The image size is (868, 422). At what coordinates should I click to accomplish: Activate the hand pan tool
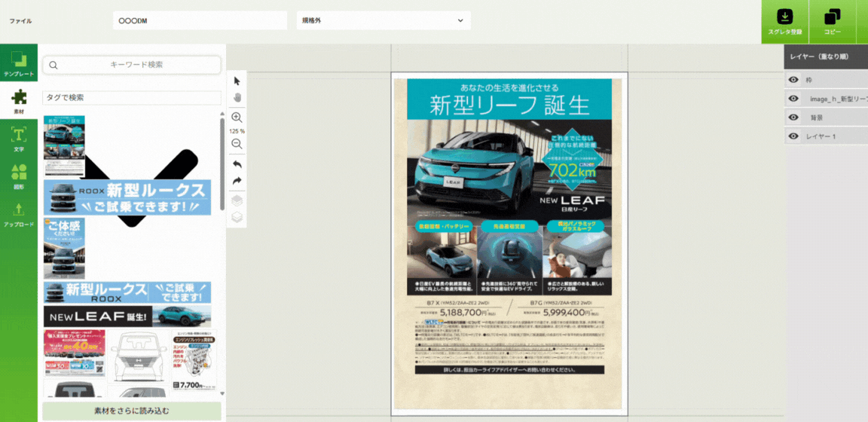pyautogui.click(x=237, y=98)
